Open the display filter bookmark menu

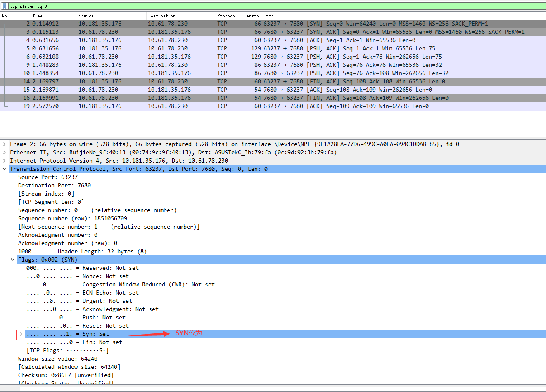click(x=4, y=6)
